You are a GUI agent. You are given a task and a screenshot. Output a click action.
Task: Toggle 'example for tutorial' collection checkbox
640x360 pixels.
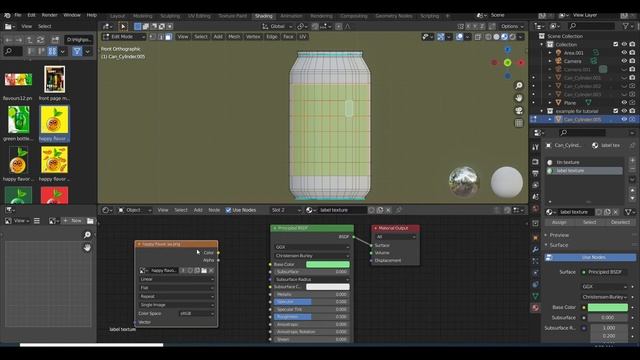[616, 111]
